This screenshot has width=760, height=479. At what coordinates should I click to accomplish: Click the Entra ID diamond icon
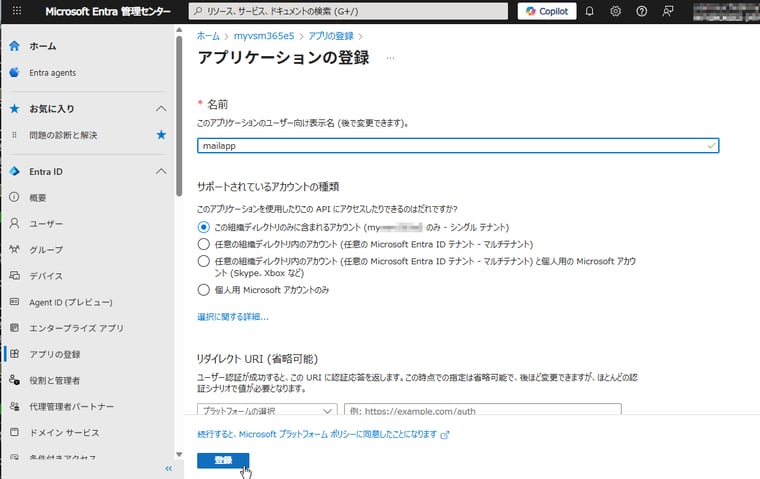tap(15, 171)
